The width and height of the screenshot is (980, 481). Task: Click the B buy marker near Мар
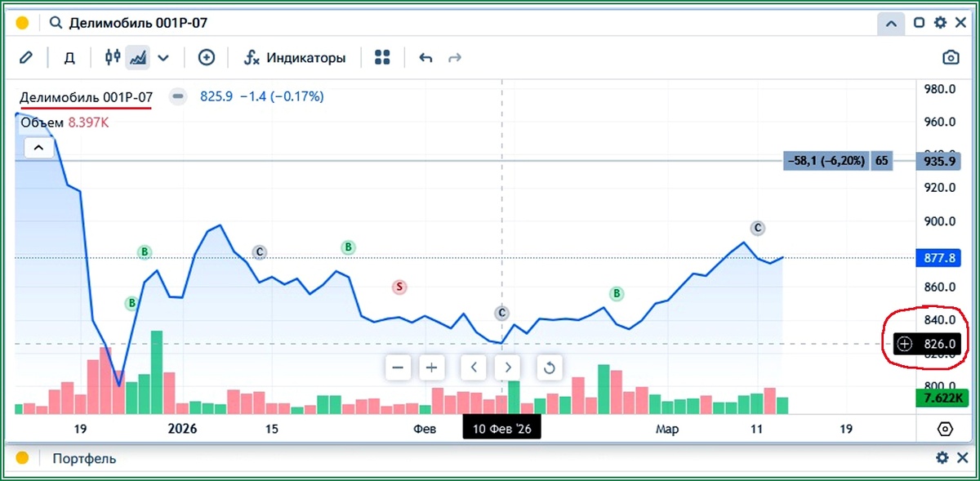click(617, 293)
